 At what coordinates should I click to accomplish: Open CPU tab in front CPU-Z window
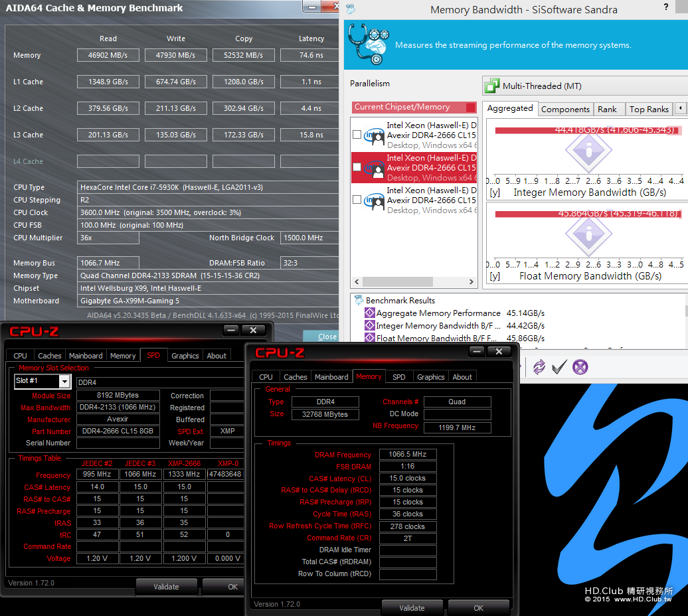pyautogui.click(x=266, y=376)
